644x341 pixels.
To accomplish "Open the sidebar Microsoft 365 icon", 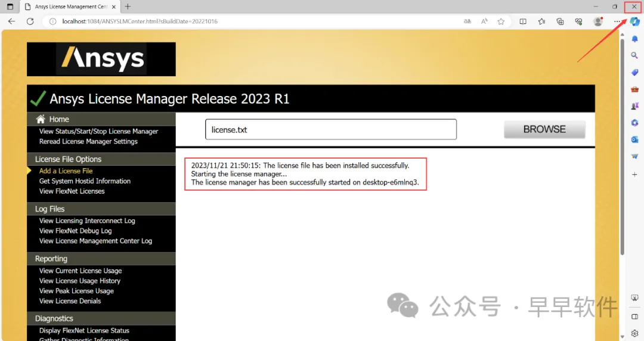I will click(634, 123).
